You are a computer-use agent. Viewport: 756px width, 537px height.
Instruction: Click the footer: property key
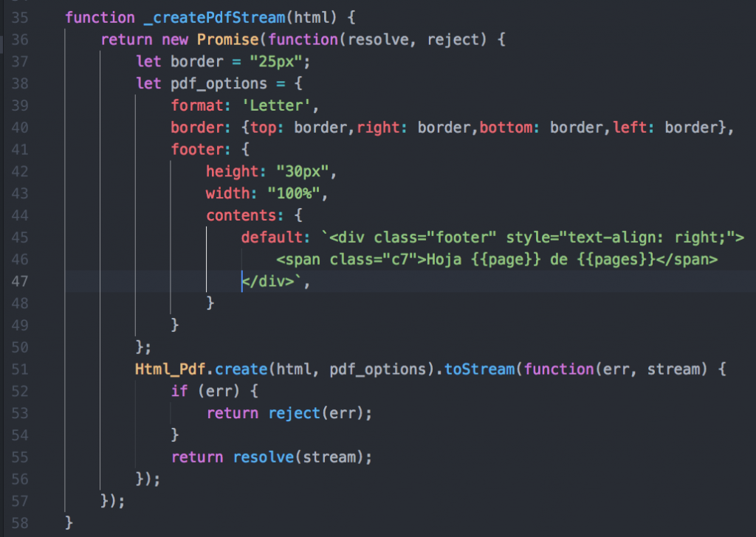201,149
